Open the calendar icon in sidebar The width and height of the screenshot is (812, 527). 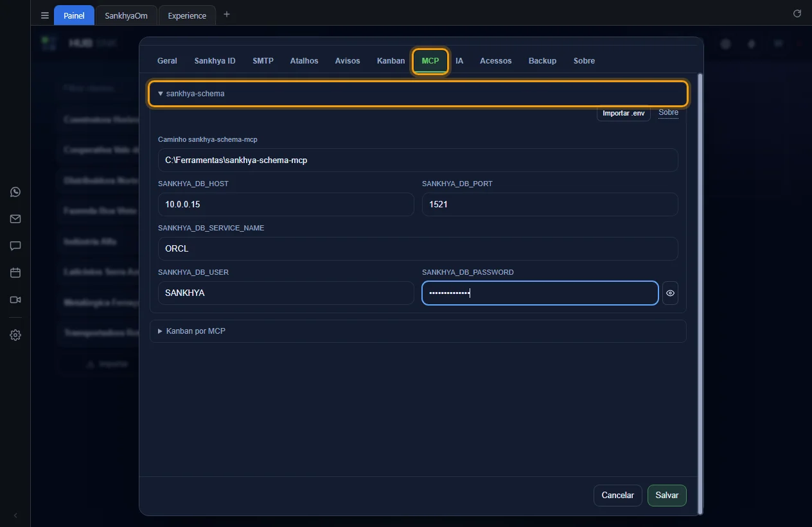point(15,273)
